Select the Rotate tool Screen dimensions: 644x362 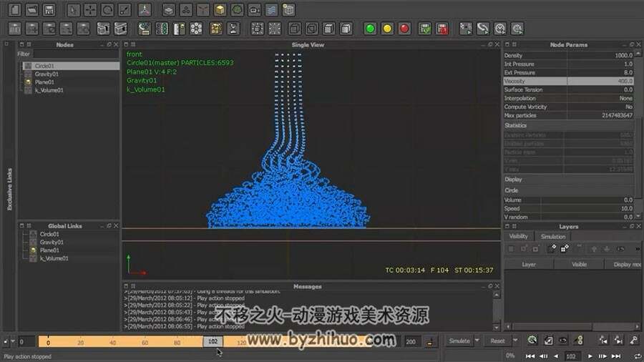[107, 9]
